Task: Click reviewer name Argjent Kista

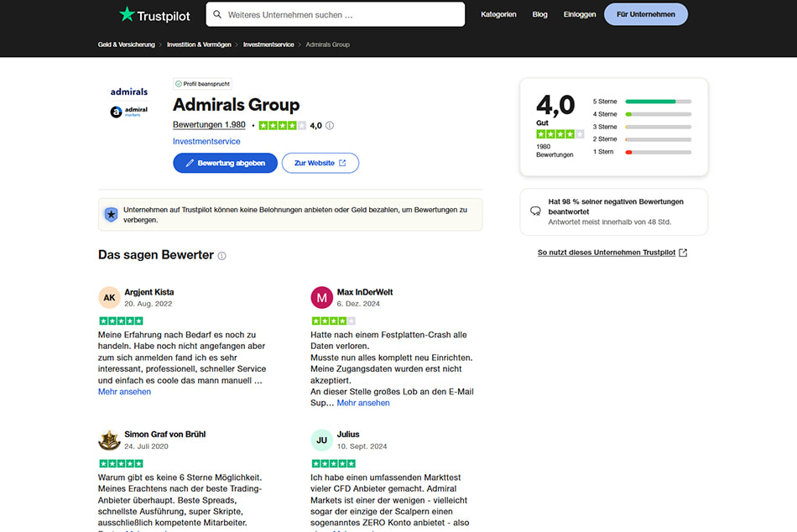Action: click(149, 293)
